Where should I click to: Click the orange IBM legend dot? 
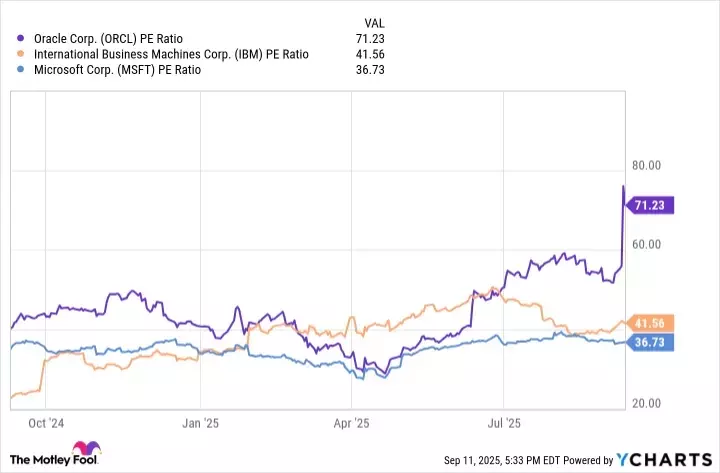pyautogui.click(x=22, y=54)
